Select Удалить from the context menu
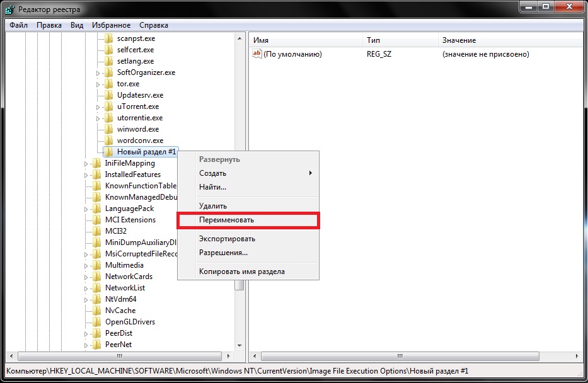This screenshot has width=588, height=383. pos(213,206)
